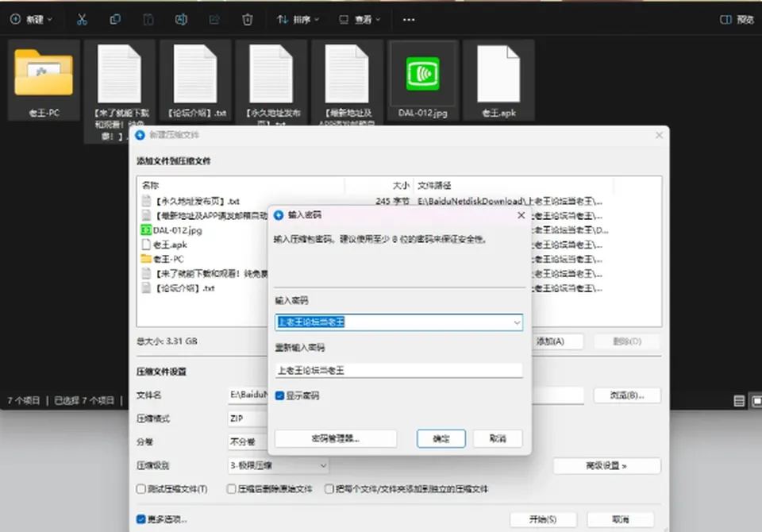Check the 把每个文件/文件夹添加到独立的压缩文件 option

pos(329,488)
